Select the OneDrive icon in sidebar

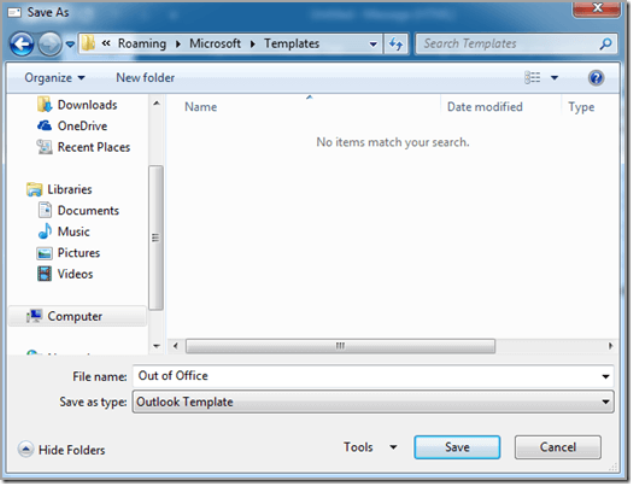pyautogui.click(x=44, y=126)
